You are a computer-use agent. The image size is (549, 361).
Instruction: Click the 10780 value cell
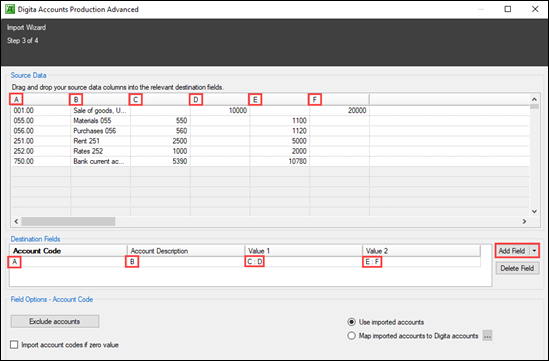click(x=280, y=161)
